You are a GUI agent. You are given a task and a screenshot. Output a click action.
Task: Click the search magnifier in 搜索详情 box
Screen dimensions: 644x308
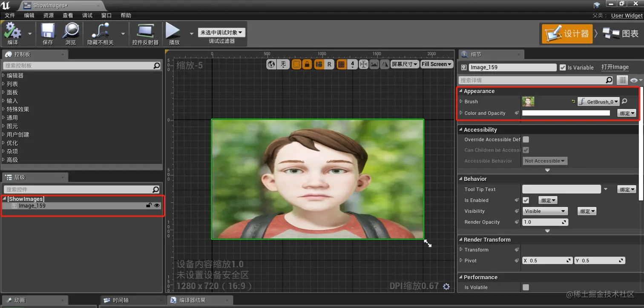[x=609, y=80]
